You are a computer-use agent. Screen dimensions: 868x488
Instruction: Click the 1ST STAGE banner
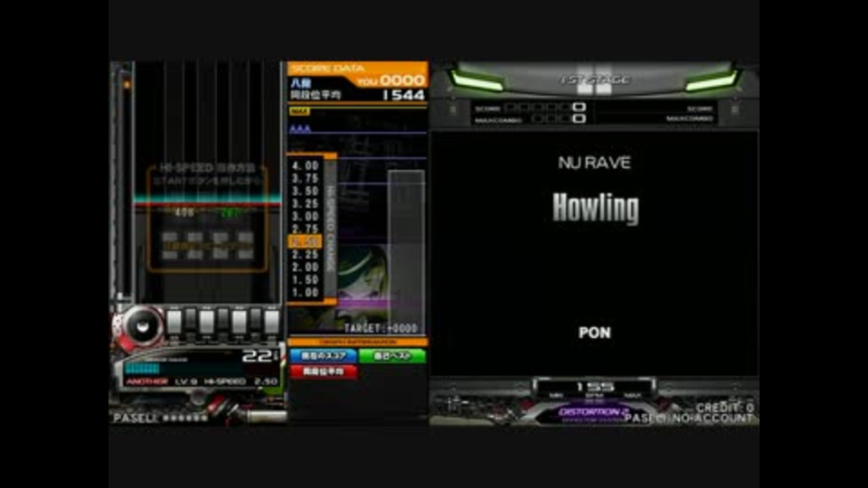(x=595, y=80)
